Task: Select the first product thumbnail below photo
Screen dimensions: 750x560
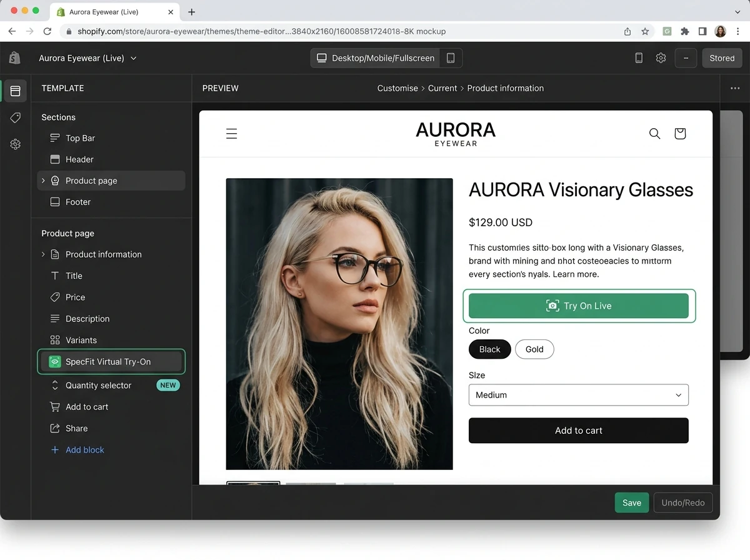Action: (253, 483)
